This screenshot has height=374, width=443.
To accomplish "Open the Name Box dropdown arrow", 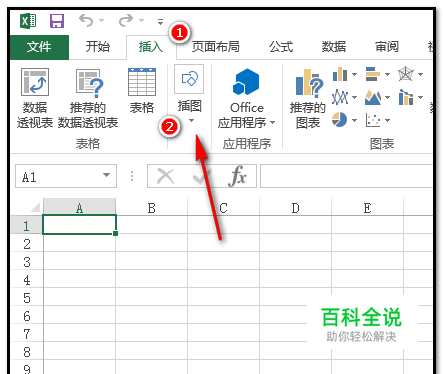I will (x=106, y=175).
